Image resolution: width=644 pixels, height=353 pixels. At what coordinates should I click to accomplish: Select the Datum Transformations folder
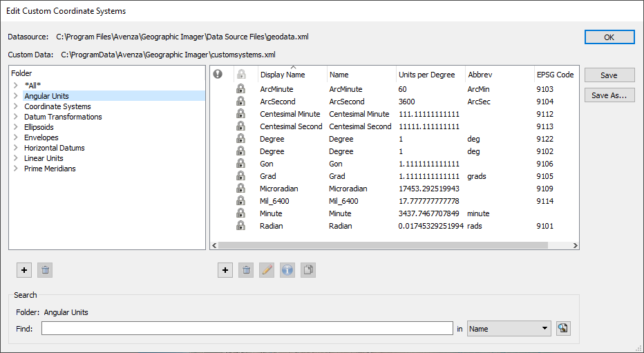[x=63, y=117]
